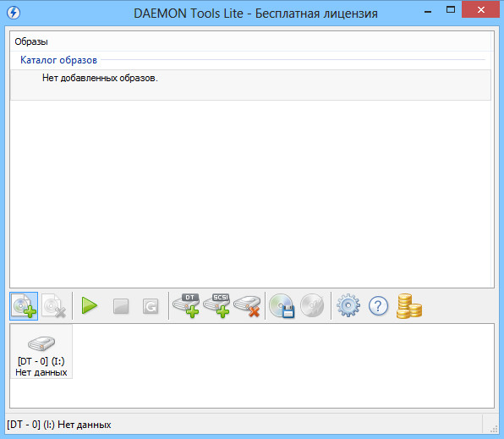The height and width of the screenshot is (439, 504).
Task: Click the Нет добавленных образов message row
Action: tap(250, 85)
